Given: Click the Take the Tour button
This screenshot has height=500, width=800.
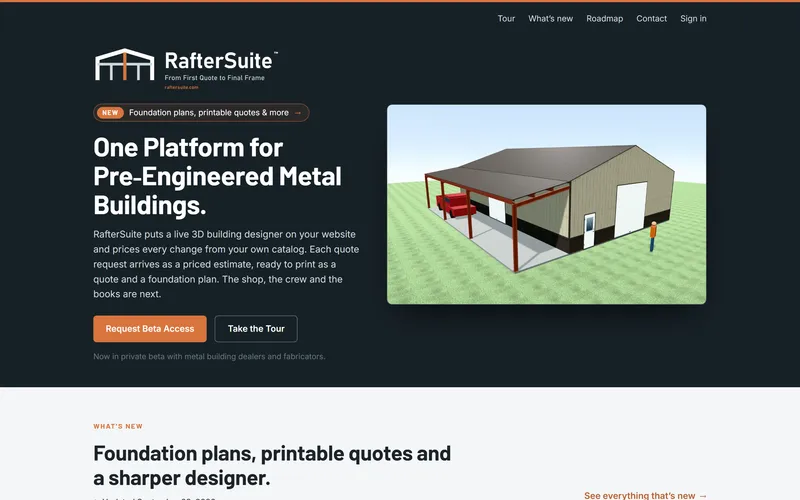Looking at the screenshot, I should click(256, 329).
